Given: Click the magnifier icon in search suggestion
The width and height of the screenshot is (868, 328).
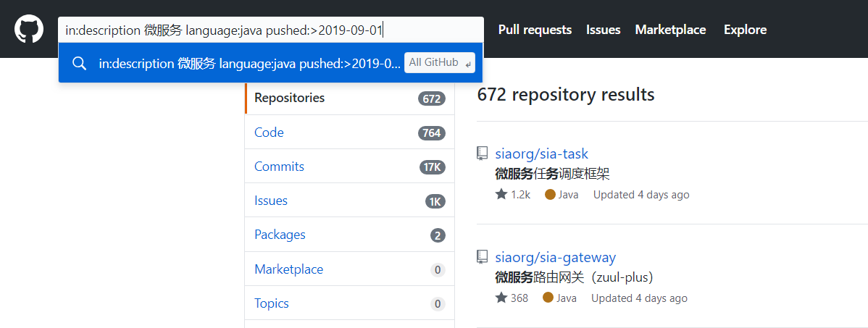Looking at the screenshot, I should [79, 63].
